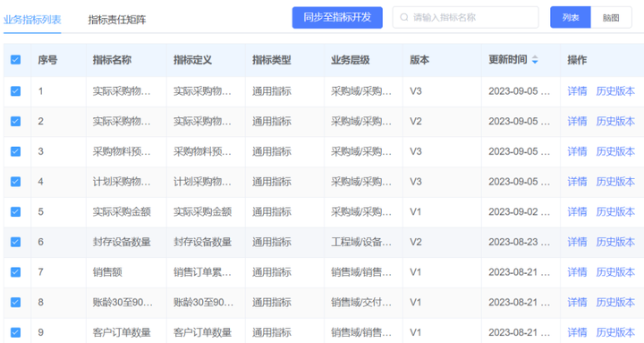The height and width of the screenshot is (343, 644).
Task: Click the 同步至指标开发 button
Action: coord(337,17)
